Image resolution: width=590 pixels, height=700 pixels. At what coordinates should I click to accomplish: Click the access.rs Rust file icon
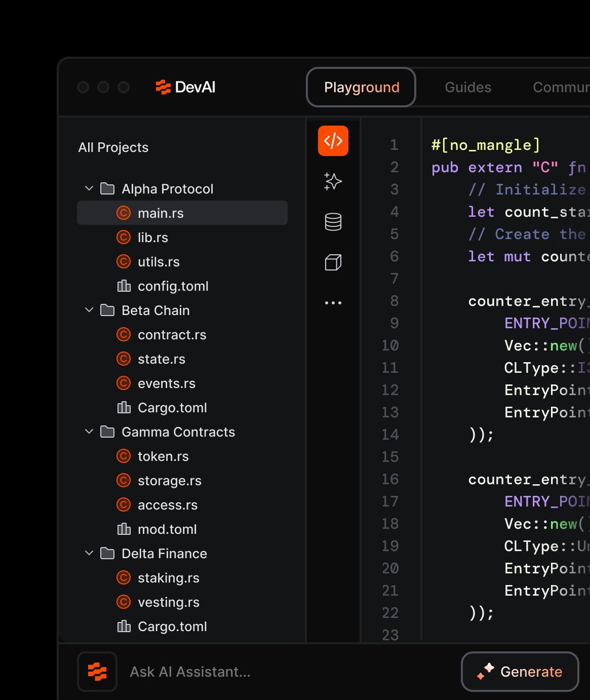pyautogui.click(x=124, y=505)
